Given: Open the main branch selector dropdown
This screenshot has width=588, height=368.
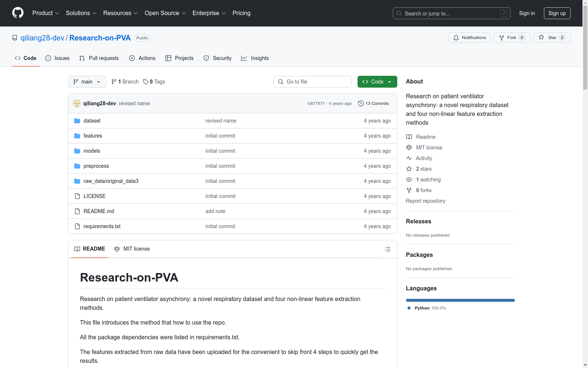Looking at the screenshot, I should point(87,82).
